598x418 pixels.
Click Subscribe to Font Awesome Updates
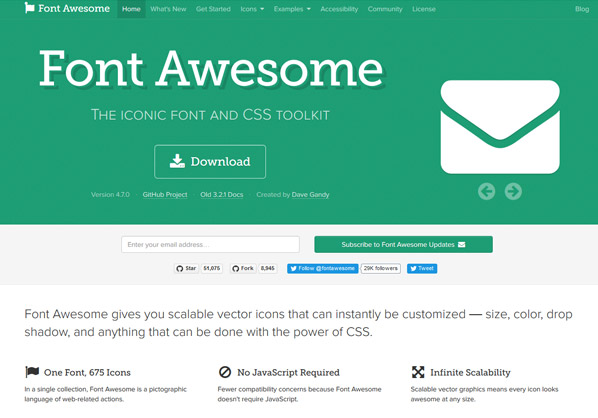(403, 244)
